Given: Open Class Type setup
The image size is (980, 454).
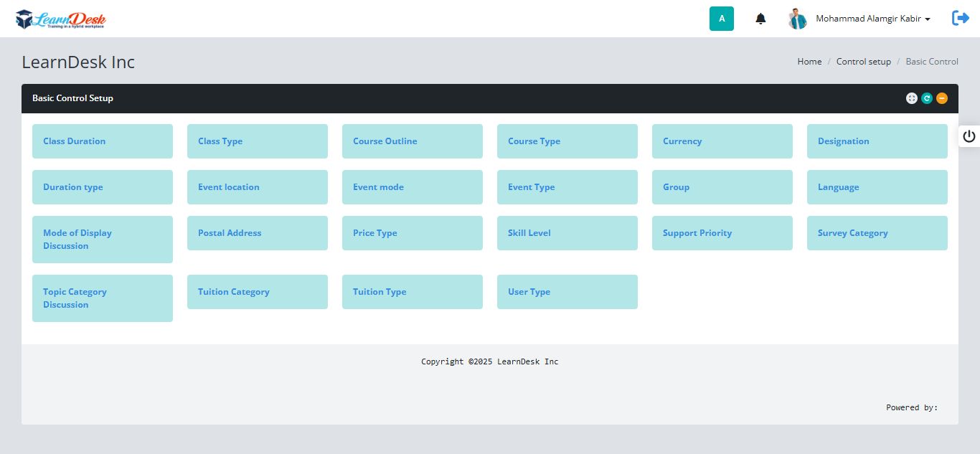Looking at the screenshot, I should pos(258,141).
